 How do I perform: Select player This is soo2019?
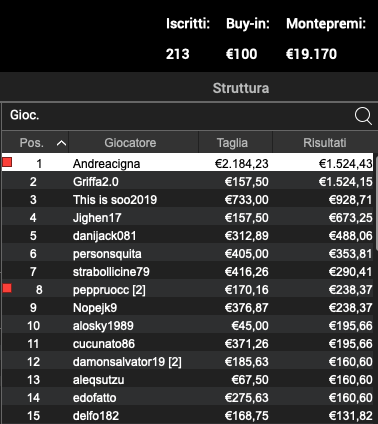(187, 200)
